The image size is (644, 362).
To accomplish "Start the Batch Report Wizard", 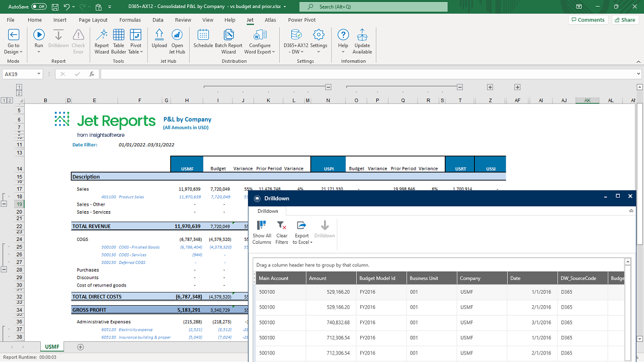I will coord(228,42).
